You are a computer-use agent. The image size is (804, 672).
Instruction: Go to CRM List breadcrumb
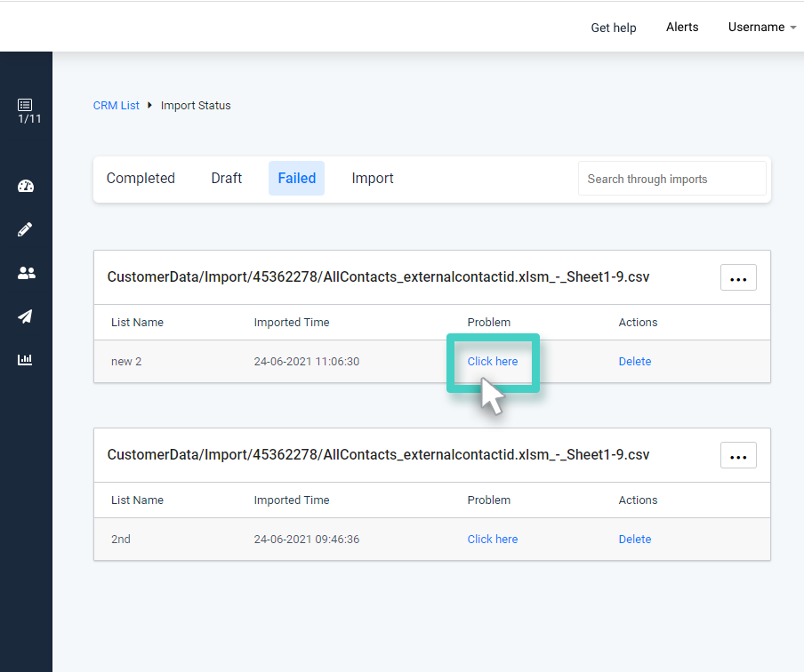coord(116,106)
